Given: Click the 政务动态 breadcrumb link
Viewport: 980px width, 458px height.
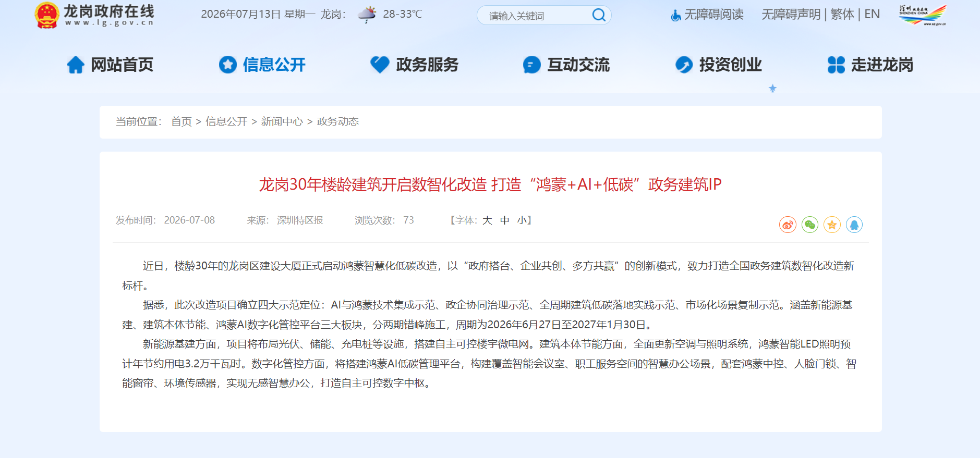Looking at the screenshot, I should tap(337, 121).
